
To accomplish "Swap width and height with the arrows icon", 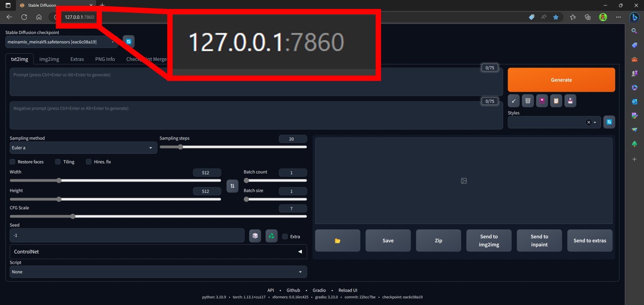I will pyautogui.click(x=232, y=186).
